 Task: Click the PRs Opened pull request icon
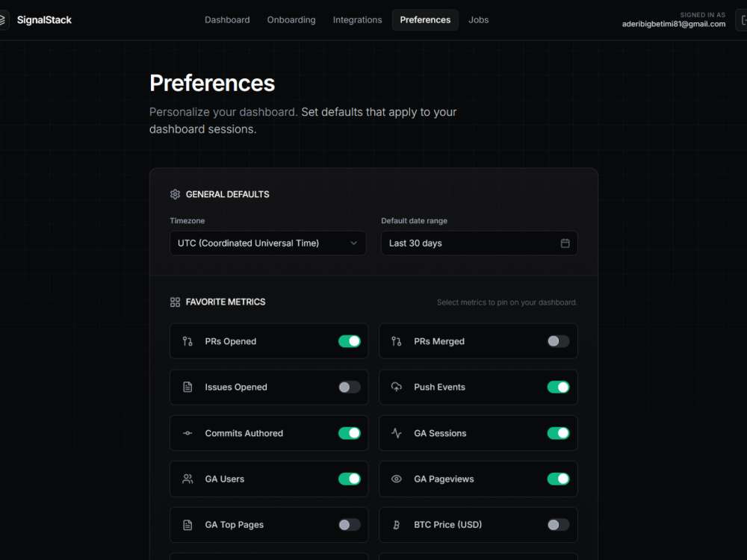click(x=187, y=341)
